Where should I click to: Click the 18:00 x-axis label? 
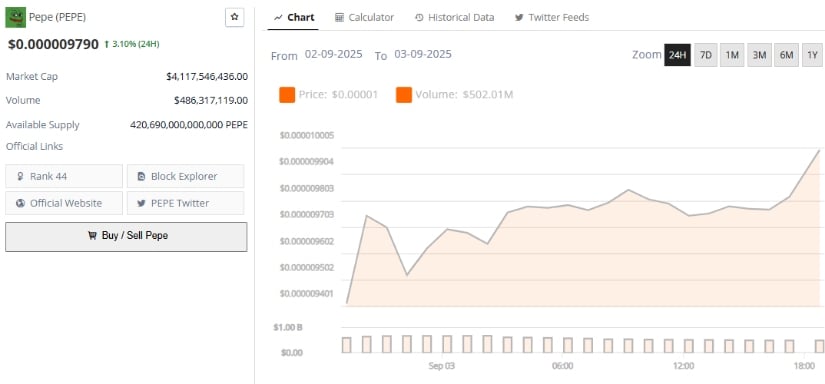[x=804, y=366]
